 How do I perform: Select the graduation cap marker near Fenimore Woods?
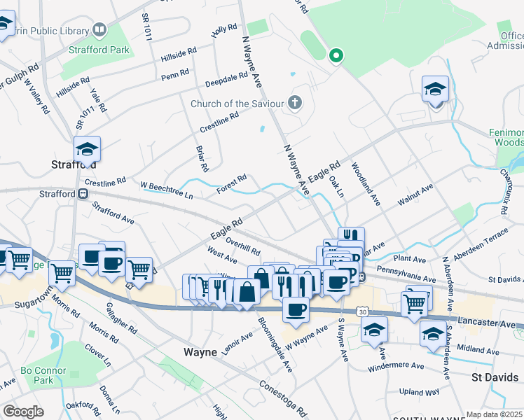435,92
